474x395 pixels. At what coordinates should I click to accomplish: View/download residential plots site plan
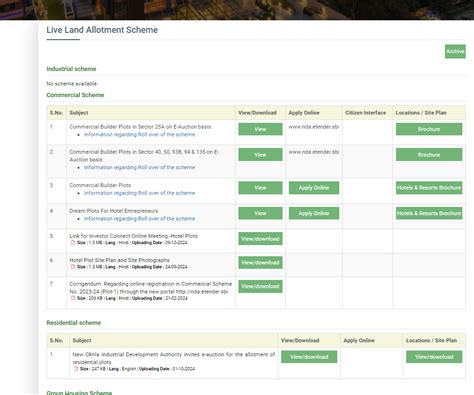434,357
